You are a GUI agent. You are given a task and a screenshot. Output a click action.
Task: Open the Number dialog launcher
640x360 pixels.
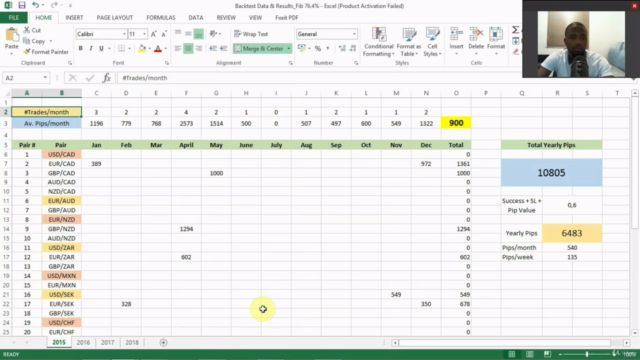[356, 63]
